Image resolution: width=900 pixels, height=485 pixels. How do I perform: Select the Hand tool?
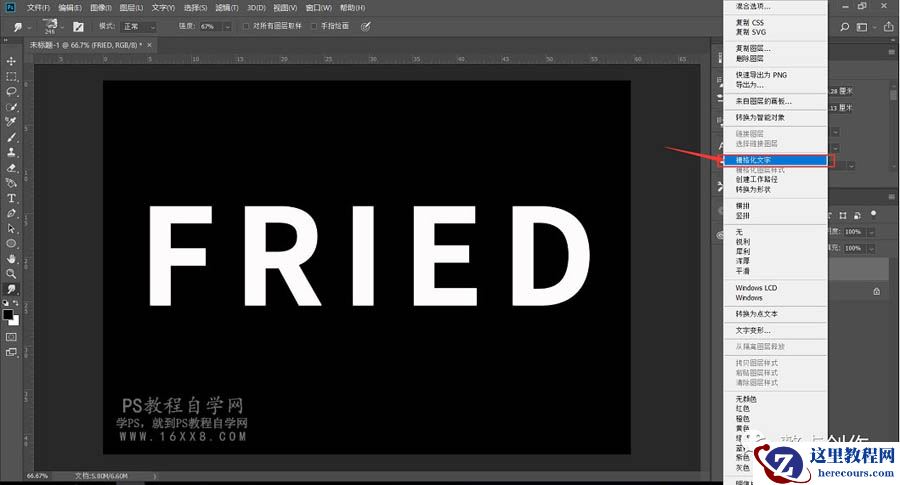coord(12,258)
